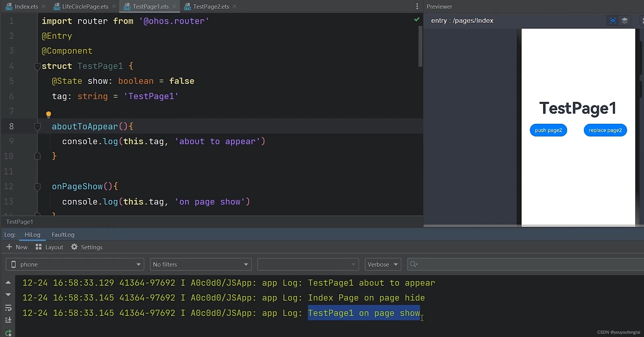This screenshot has height=337, width=644.
Task: Open log Settings
Action: [87, 247]
